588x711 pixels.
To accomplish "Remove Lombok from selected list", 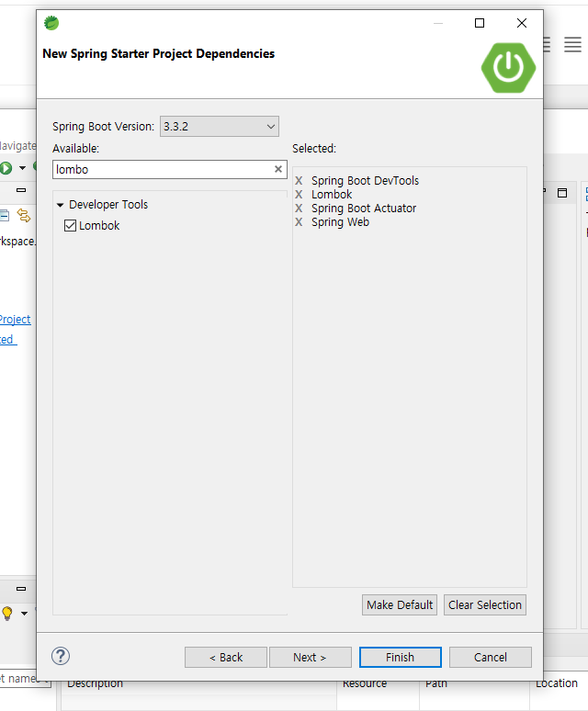I will 299,195.
